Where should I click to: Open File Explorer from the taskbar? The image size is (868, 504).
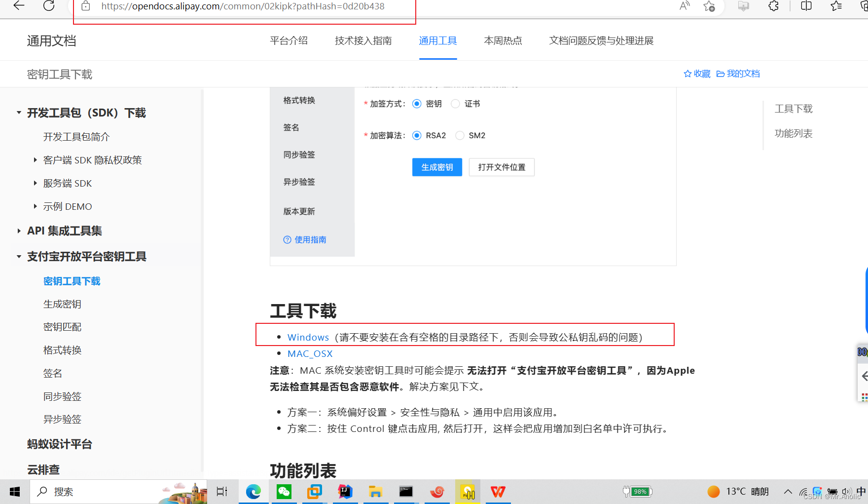pos(375,492)
